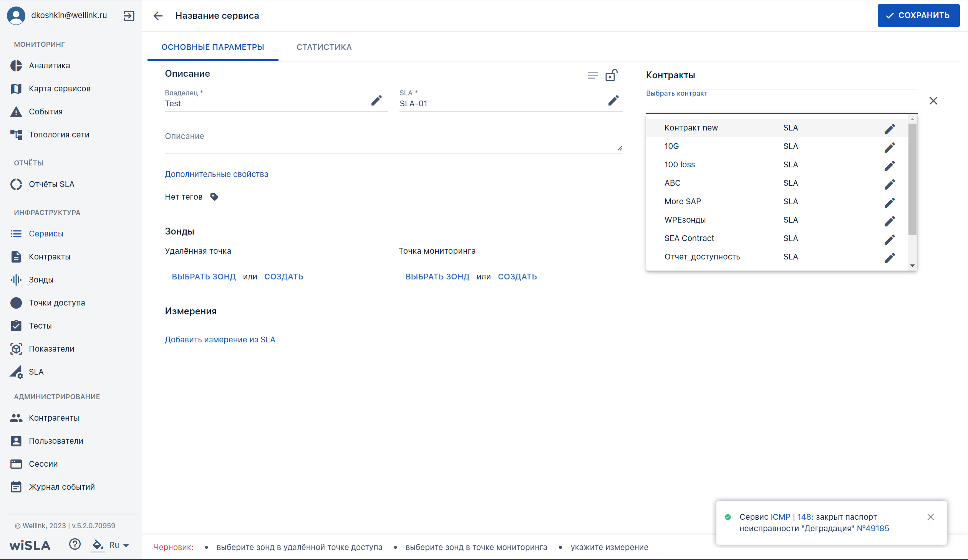Dismiss the notification with its X button

pos(930,517)
